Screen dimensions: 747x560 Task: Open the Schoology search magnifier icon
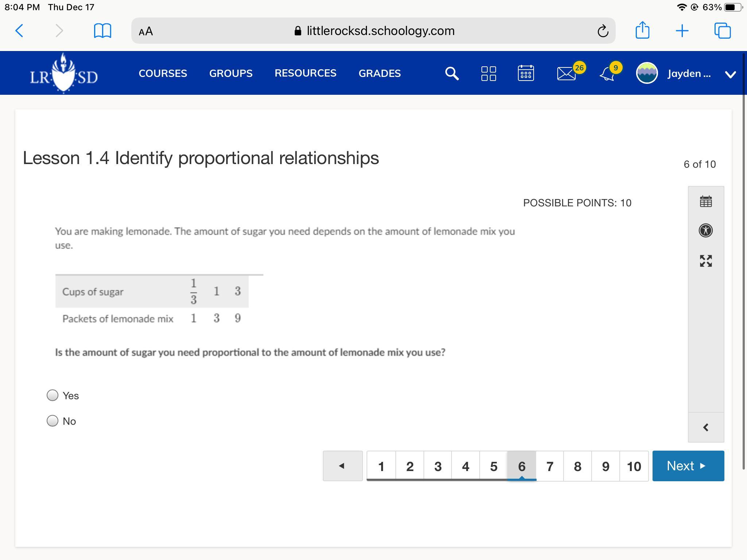[x=452, y=73]
